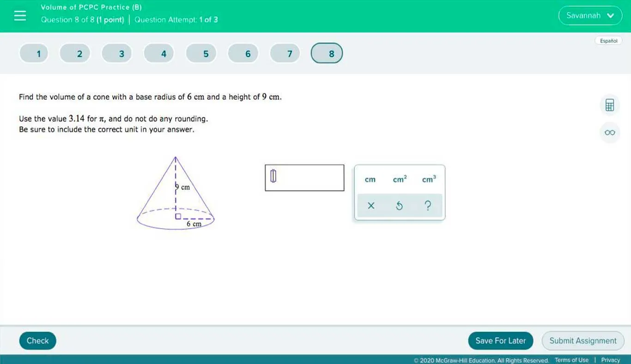Insert the cm³ unit
631x364 pixels.
point(429,179)
